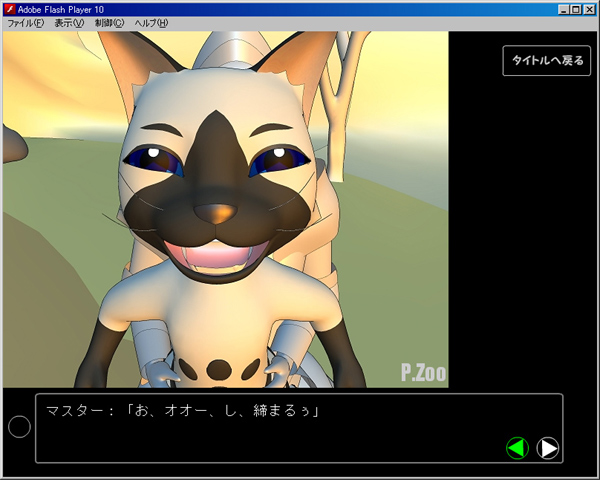Click the empty circle beside the dialogue box
Viewport: 600px width, 480px height.
[20, 426]
